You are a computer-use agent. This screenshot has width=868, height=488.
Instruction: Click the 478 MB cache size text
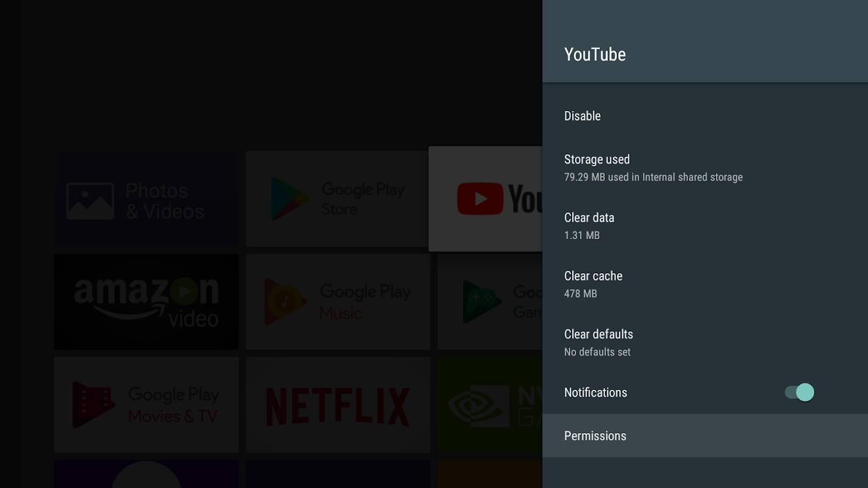click(580, 294)
